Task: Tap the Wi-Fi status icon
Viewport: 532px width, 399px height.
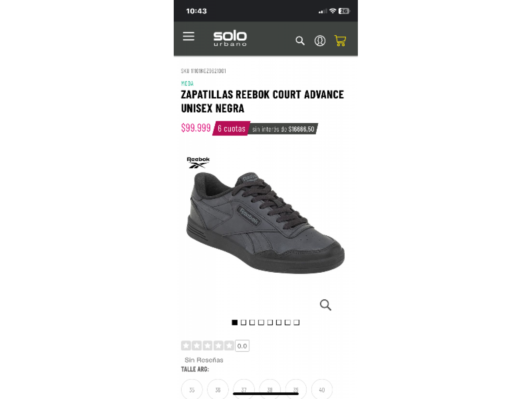Action: (332, 11)
